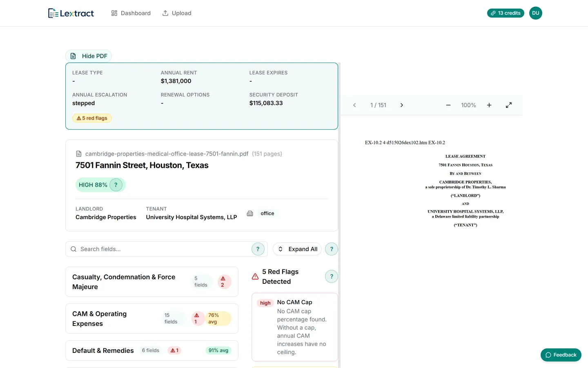588x368 pixels.
Task: Go to previous PDF page
Action: click(354, 105)
